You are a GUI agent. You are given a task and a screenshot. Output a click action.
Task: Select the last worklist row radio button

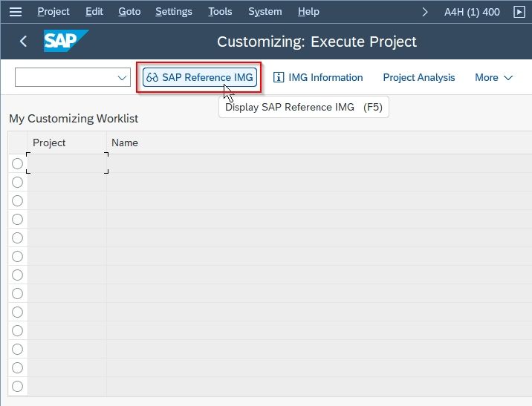tap(17, 386)
